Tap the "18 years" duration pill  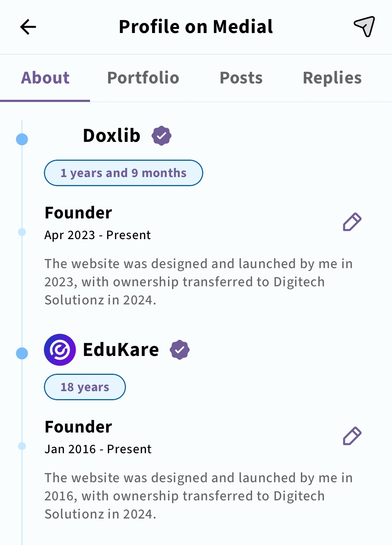pos(85,387)
